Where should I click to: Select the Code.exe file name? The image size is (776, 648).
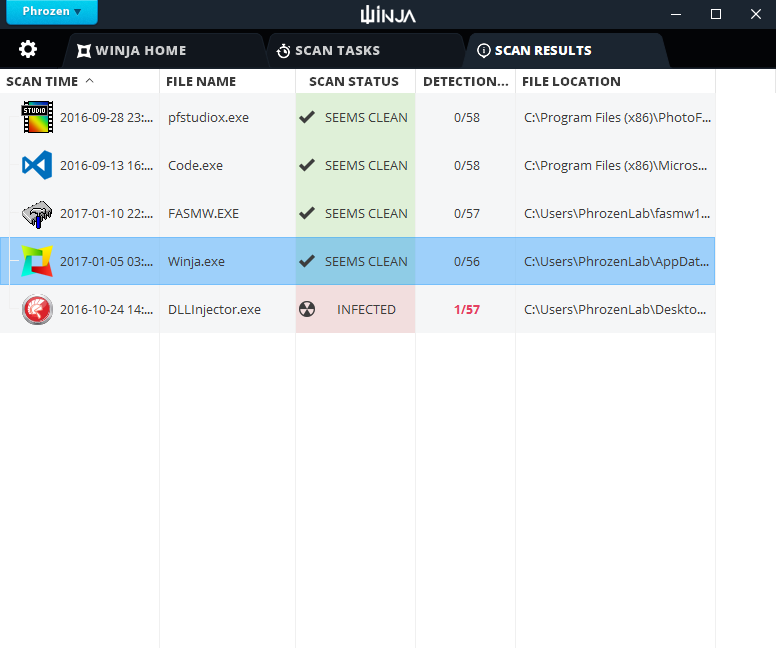pos(195,165)
